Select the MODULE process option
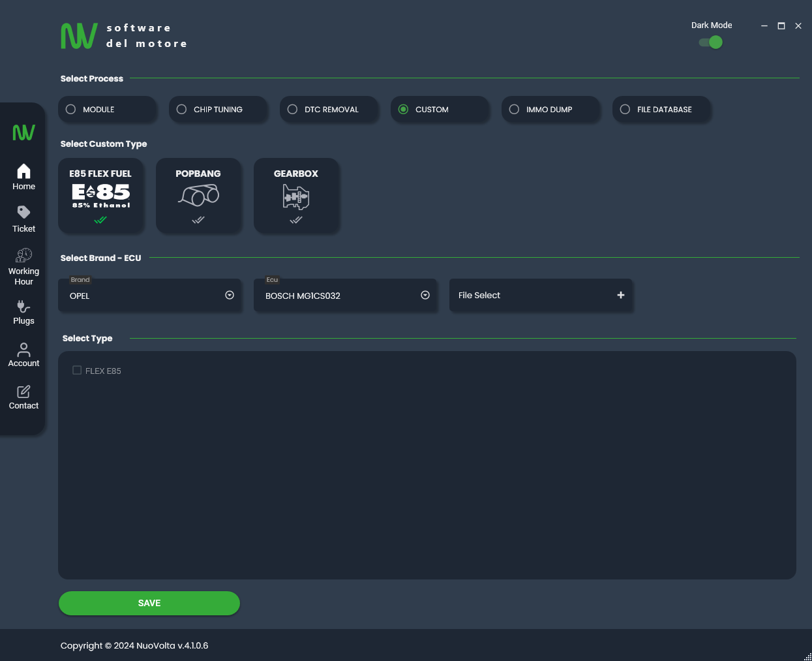Image resolution: width=812 pixels, height=661 pixels. coord(71,110)
